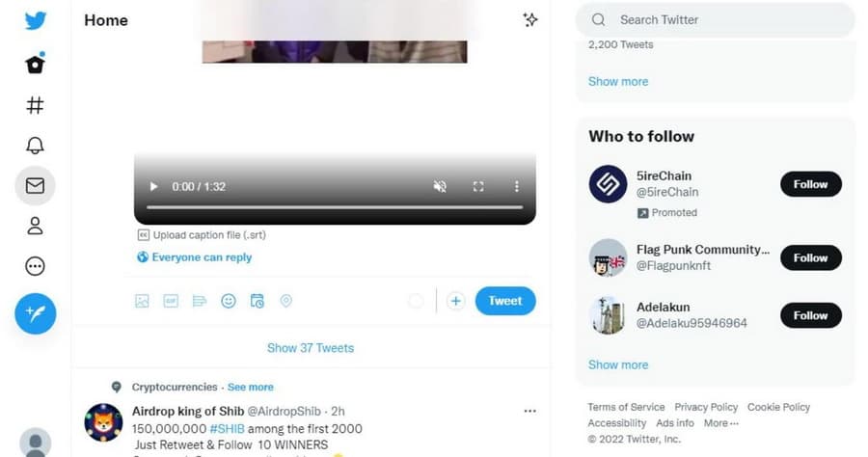Viewport: 868px width, 457px height.
Task: Click the Twitter bird logo
Action: [36, 20]
